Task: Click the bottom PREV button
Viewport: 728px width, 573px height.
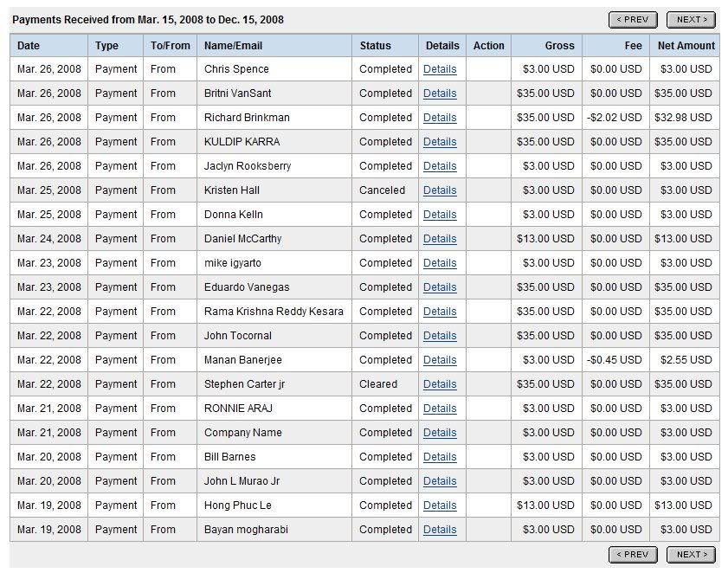Action: [x=633, y=554]
